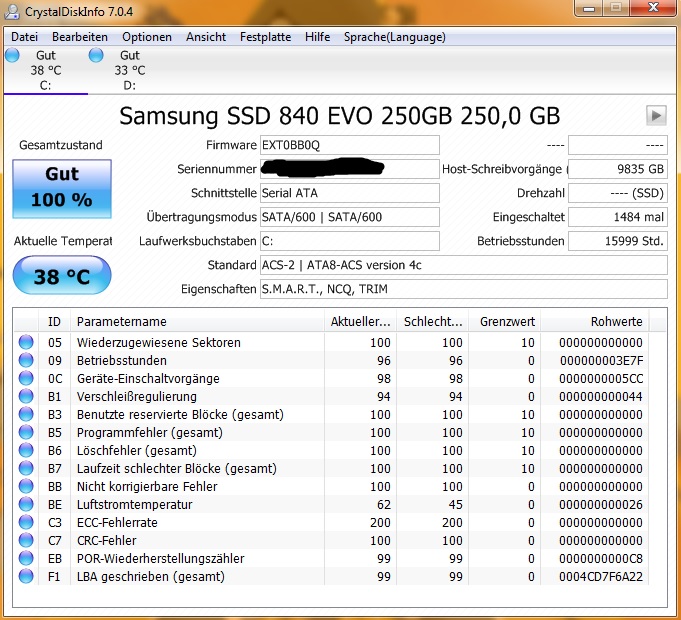Click raw value 0004CD7F6A22
The image size is (681, 620).
[x=601, y=577]
